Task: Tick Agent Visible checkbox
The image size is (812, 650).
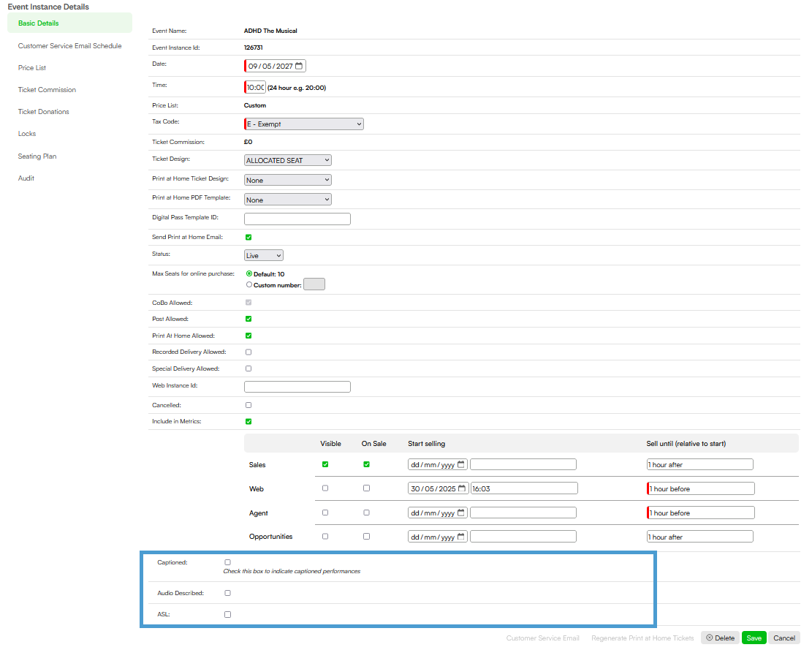Action: (x=325, y=513)
